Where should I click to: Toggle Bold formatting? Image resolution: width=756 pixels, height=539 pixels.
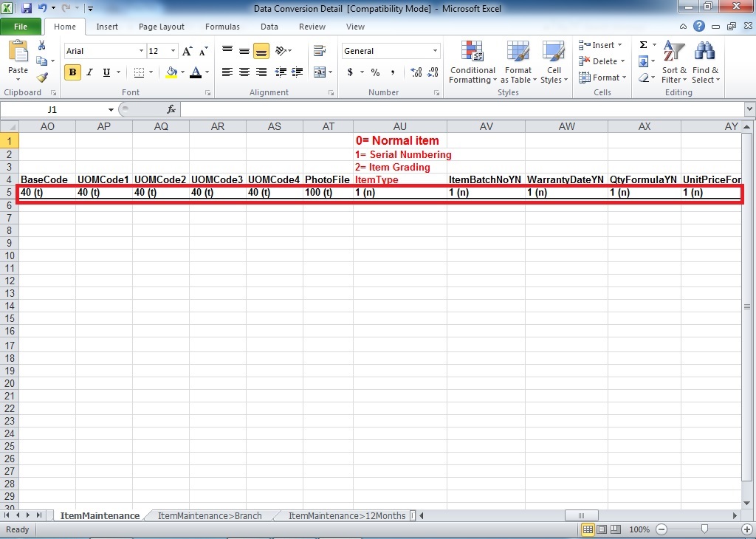(72, 72)
